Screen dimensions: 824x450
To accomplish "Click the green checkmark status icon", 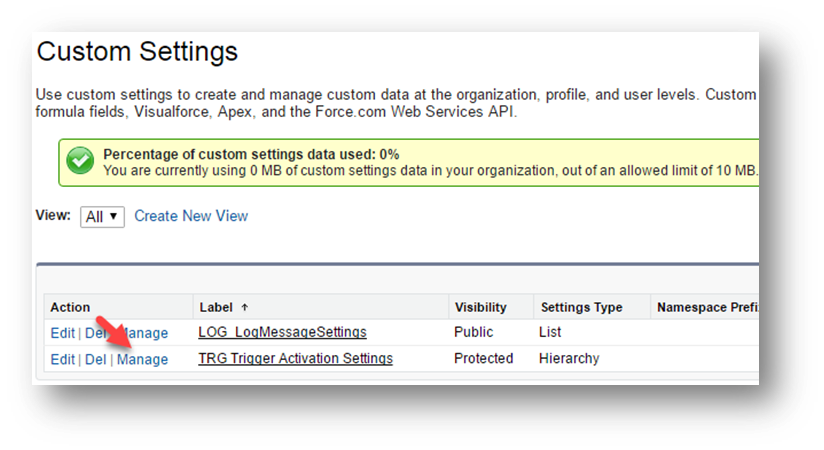I will tap(81, 162).
